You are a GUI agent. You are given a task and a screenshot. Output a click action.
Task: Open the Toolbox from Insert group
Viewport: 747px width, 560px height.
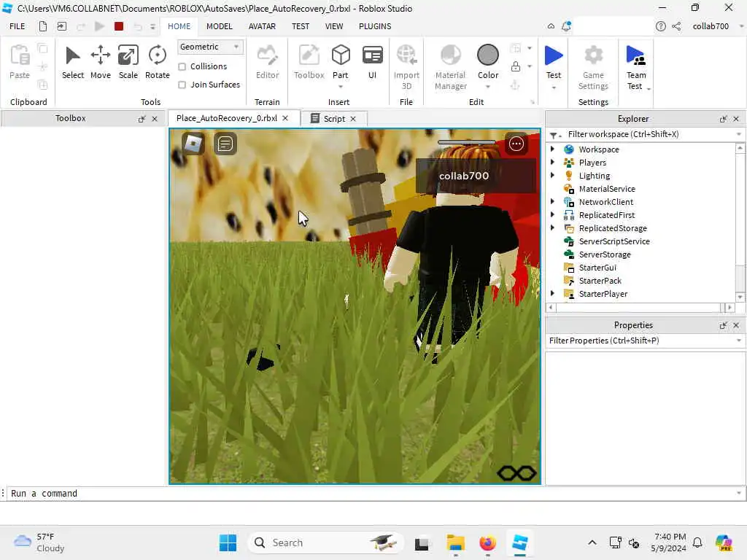point(309,62)
